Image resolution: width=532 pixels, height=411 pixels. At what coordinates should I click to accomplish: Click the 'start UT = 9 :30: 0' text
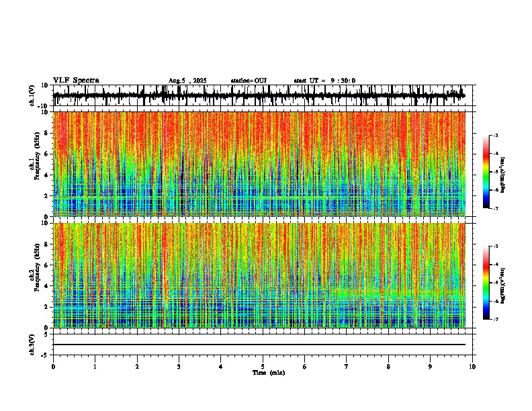coord(324,81)
